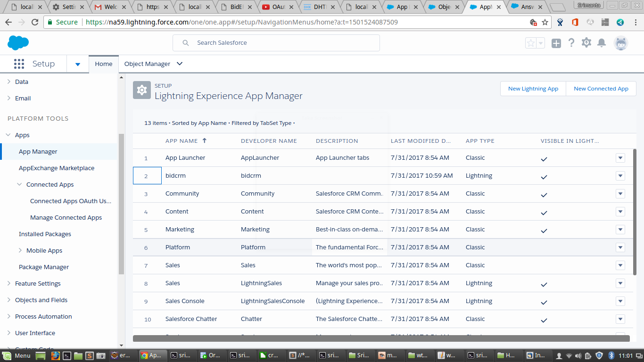This screenshot has width=644, height=362.
Task: Expand the Data section
Action: pyautogui.click(x=8, y=82)
